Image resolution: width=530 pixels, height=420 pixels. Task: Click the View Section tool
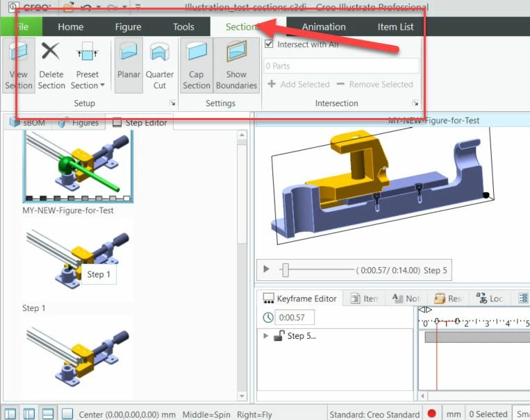19,65
